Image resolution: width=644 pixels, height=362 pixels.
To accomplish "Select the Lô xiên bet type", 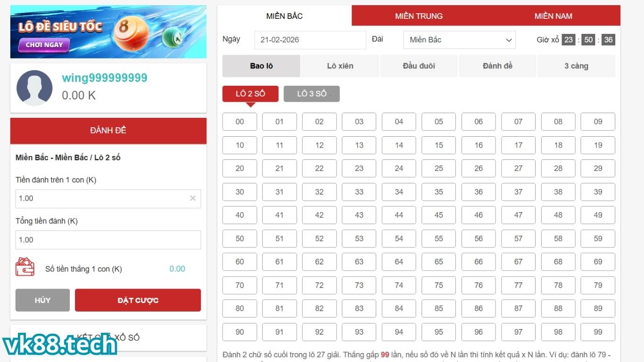I will [x=340, y=66].
